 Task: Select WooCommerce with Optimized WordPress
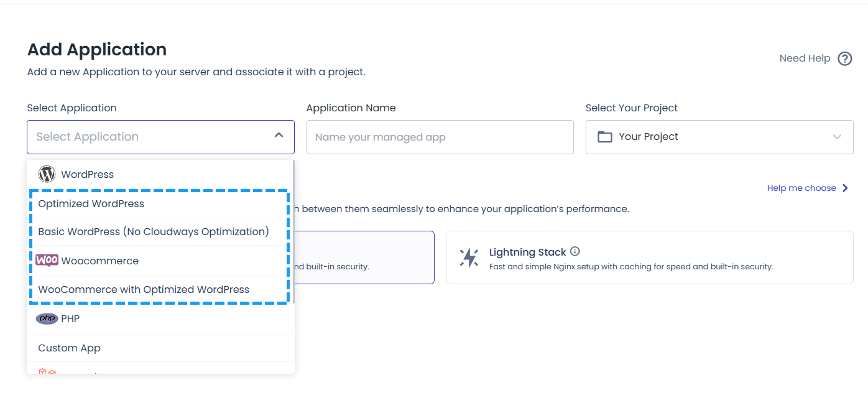160,289
